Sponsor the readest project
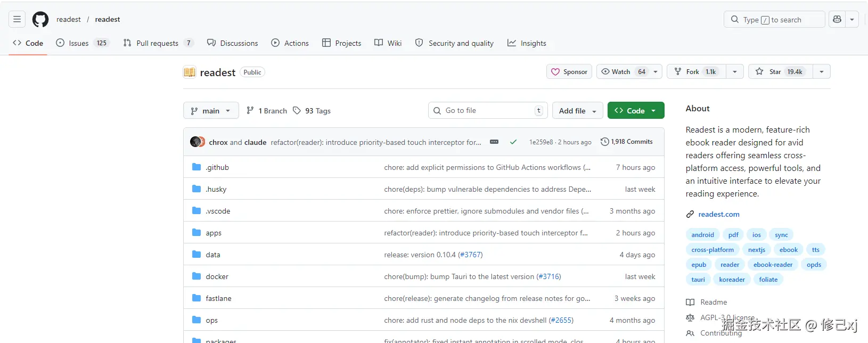The width and height of the screenshot is (868, 343). click(569, 72)
